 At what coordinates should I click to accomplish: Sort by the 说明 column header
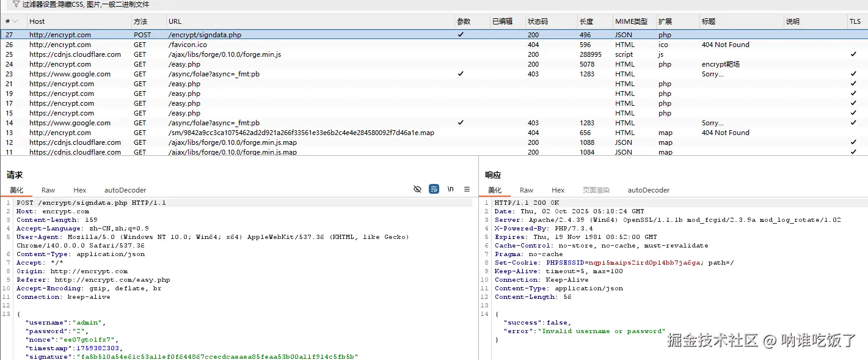[792, 21]
